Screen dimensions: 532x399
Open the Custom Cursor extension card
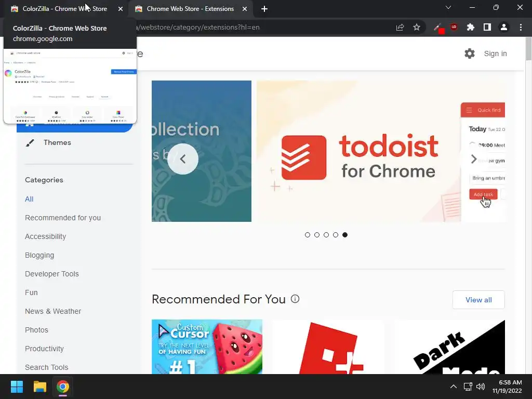click(x=207, y=347)
